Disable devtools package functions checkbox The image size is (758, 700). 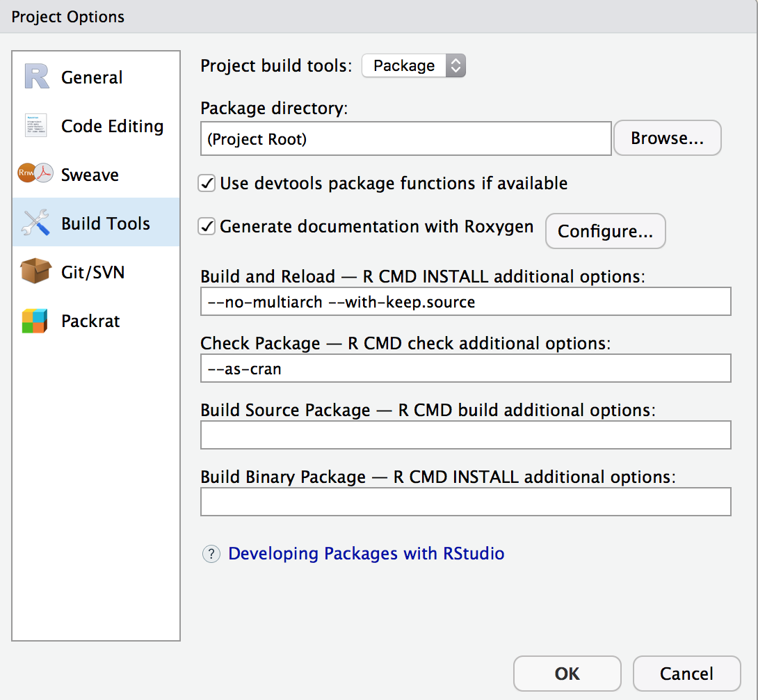point(207,184)
